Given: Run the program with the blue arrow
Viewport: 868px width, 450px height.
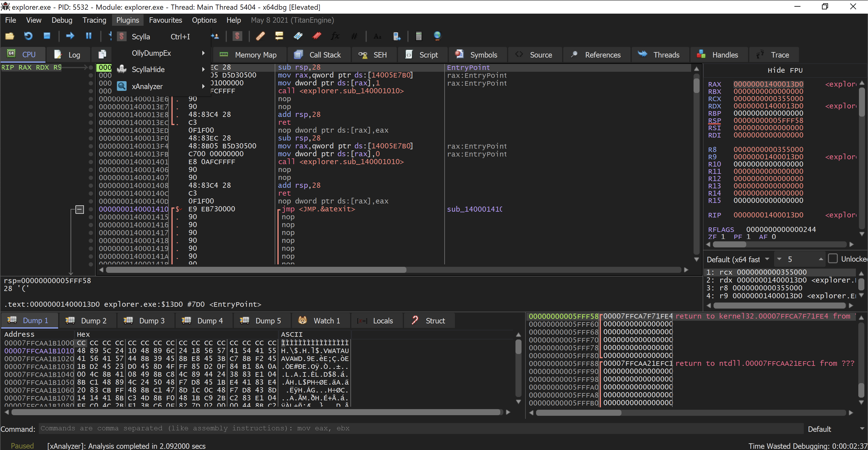Looking at the screenshot, I should [70, 36].
